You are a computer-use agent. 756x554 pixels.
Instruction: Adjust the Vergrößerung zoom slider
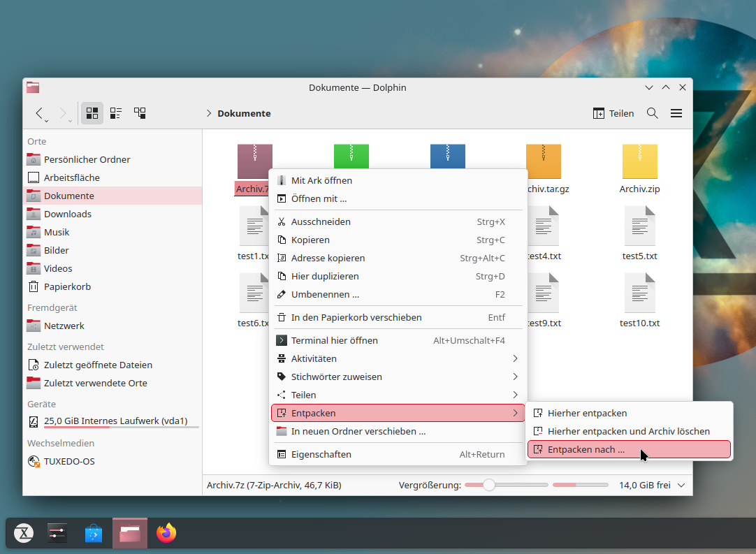(507, 485)
